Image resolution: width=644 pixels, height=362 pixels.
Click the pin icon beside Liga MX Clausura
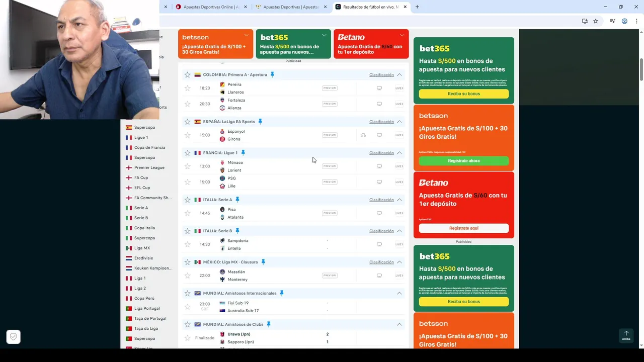pos(263,262)
